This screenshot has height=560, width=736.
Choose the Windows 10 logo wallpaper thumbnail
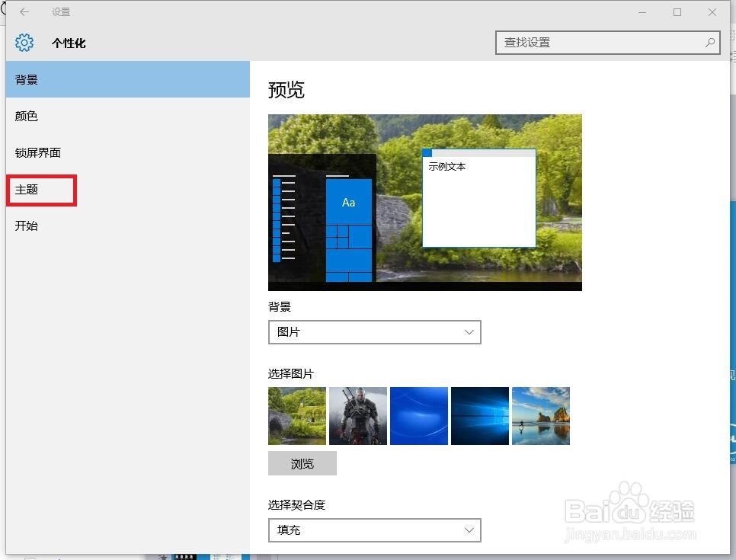(x=480, y=416)
